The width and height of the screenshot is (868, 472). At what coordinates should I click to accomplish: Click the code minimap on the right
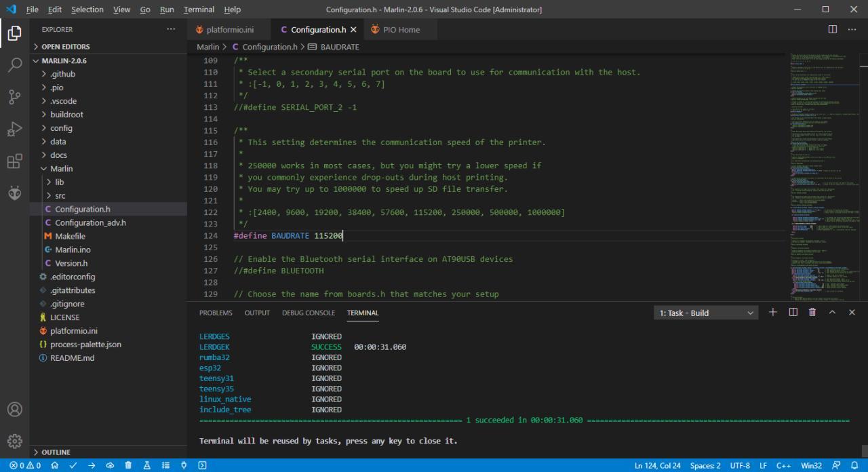pos(824,178)
